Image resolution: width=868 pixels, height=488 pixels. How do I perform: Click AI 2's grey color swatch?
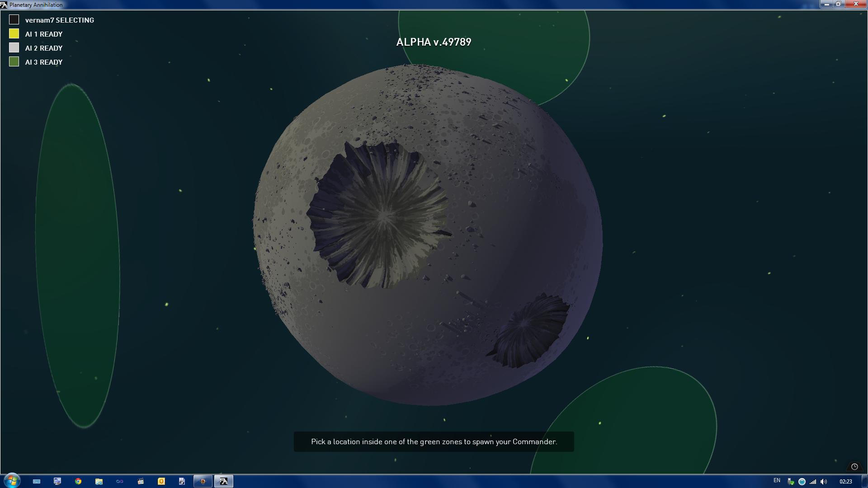point(14,47)
